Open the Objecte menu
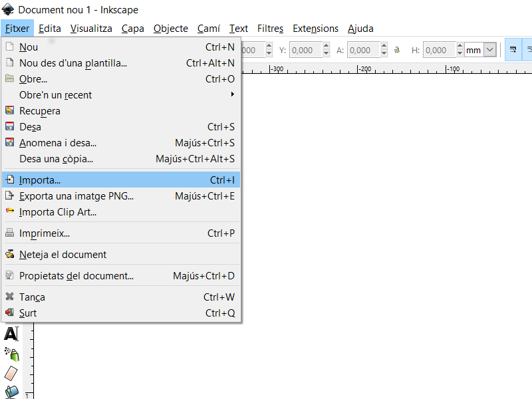The image size is (532, 399). (x=171, y=29)
